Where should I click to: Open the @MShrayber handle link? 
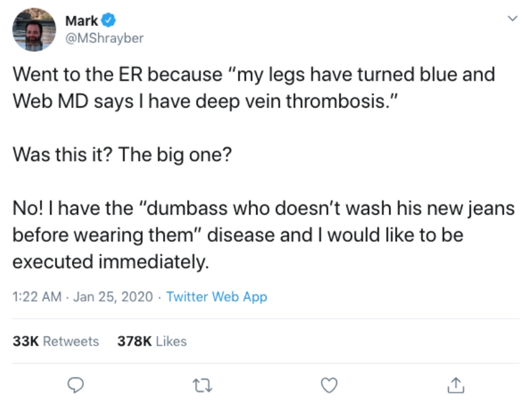point(104,38)
